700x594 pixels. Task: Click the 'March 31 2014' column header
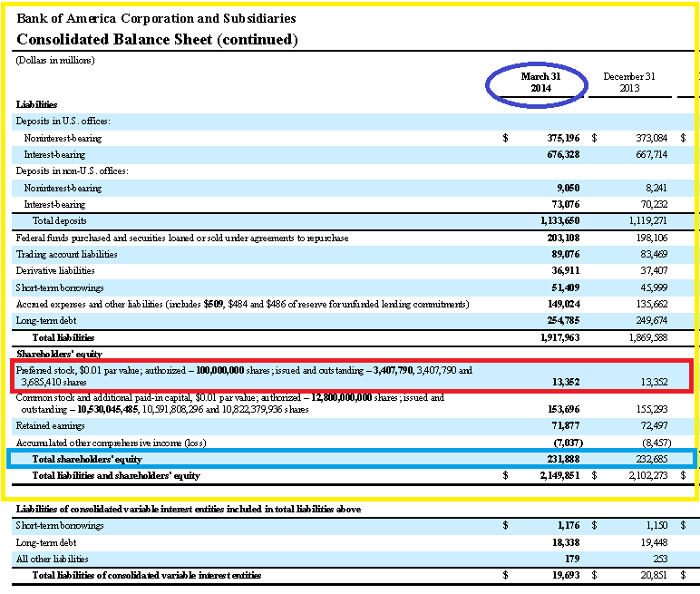tap(540, 83)
